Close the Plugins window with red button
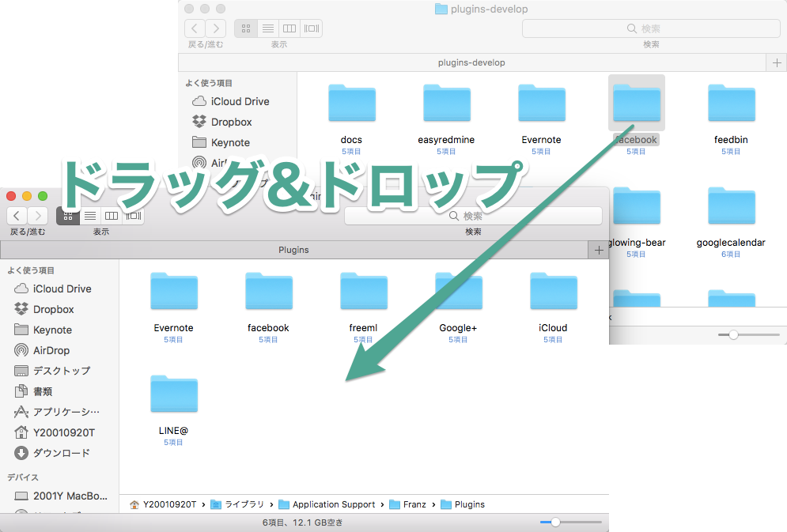Image resolution: width=787 pixels, height=532 pixels. 11,195
